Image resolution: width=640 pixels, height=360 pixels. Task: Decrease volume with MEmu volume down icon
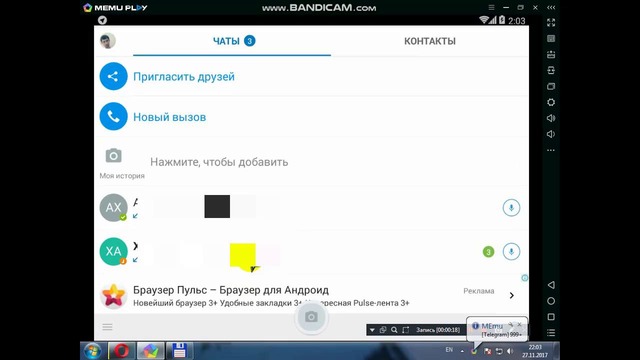tap(551, 134)
